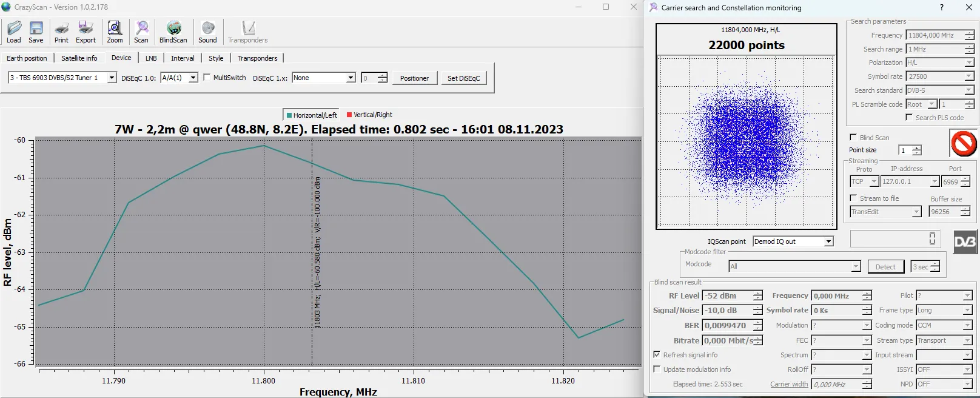The width and height of the screenshot is (980, 398).
Task: Toggle the Horizontal/Left legend color swatch
Action: [x=289, y=115]
